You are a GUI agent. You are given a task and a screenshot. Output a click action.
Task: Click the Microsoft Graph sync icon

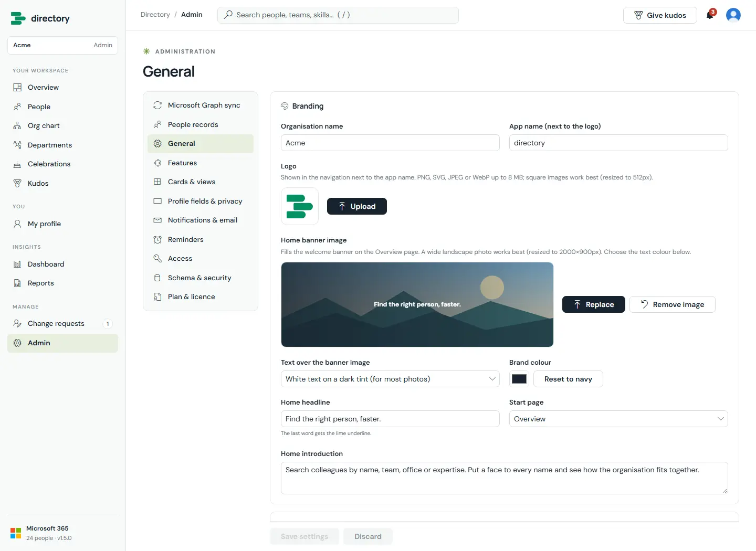pyautogui.click(x=157, y=105)
